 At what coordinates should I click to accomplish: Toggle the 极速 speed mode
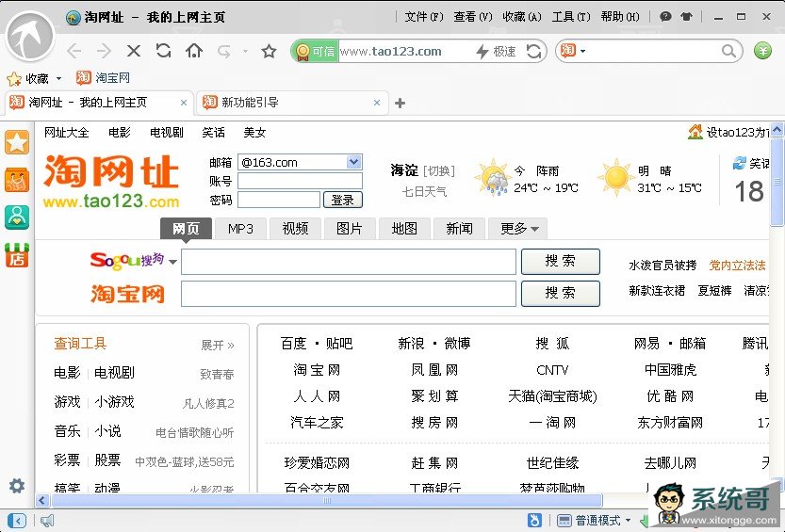(x=496, y=51)
